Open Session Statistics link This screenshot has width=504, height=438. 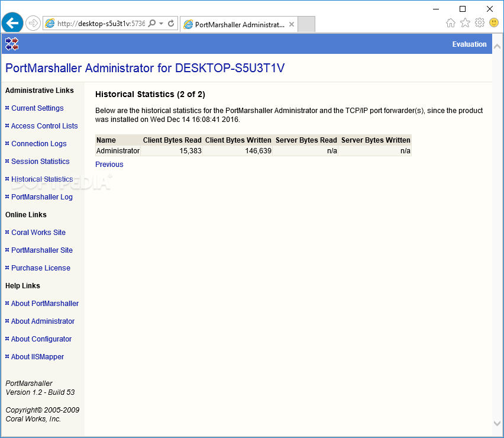tap(40, 162)
